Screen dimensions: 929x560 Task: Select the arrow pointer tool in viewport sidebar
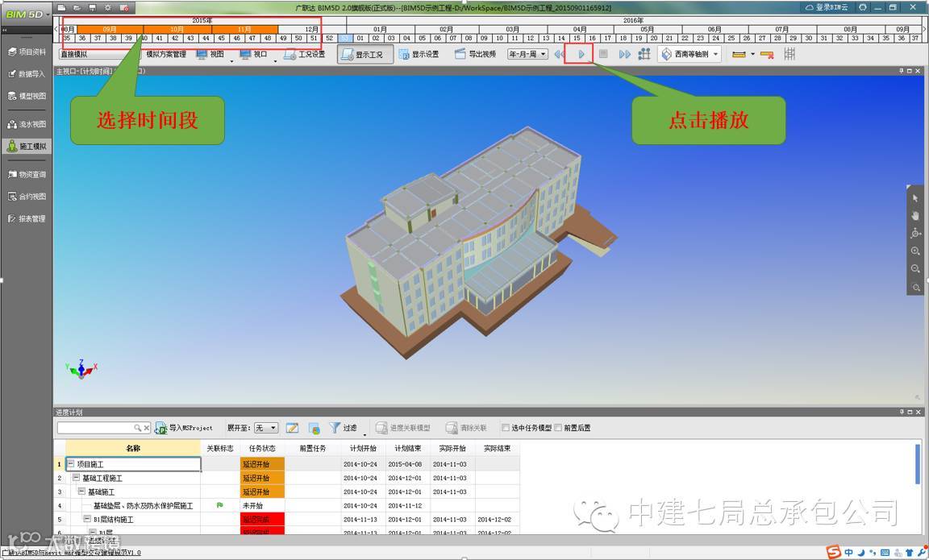pos(915,197)
